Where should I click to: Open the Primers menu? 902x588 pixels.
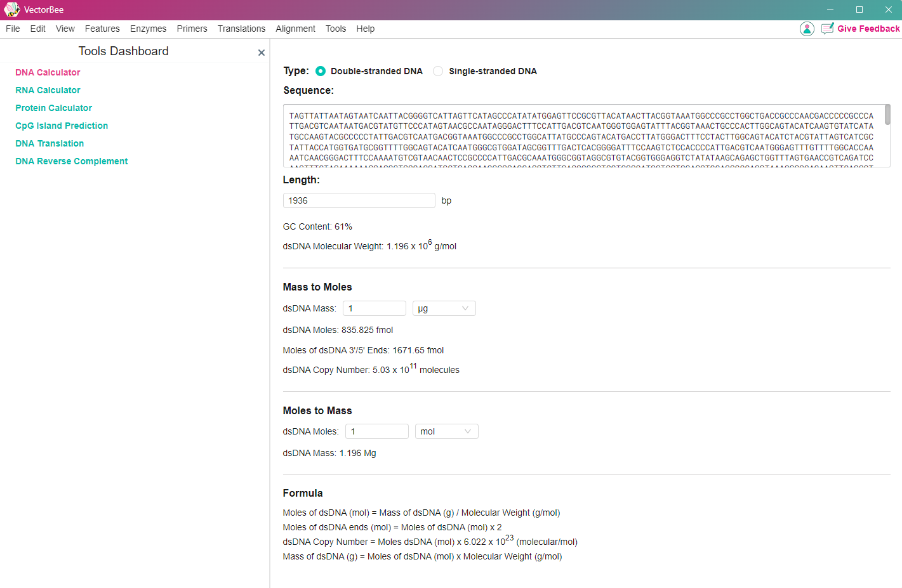(192, 29)
